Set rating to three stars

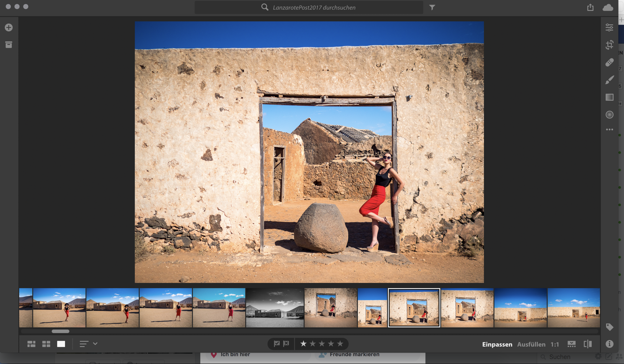point(322,344)
